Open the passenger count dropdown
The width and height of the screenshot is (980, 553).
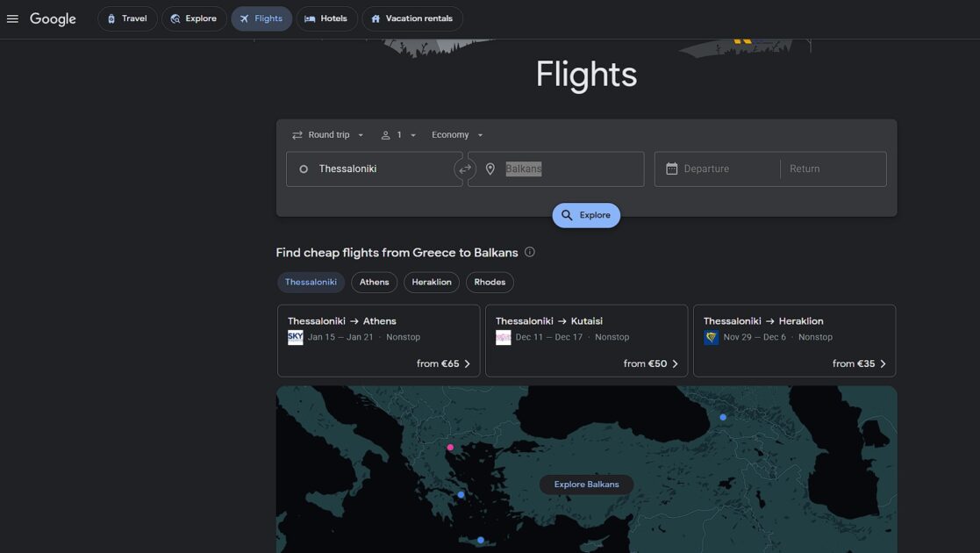pyautogui.click(x=398, y=135)
